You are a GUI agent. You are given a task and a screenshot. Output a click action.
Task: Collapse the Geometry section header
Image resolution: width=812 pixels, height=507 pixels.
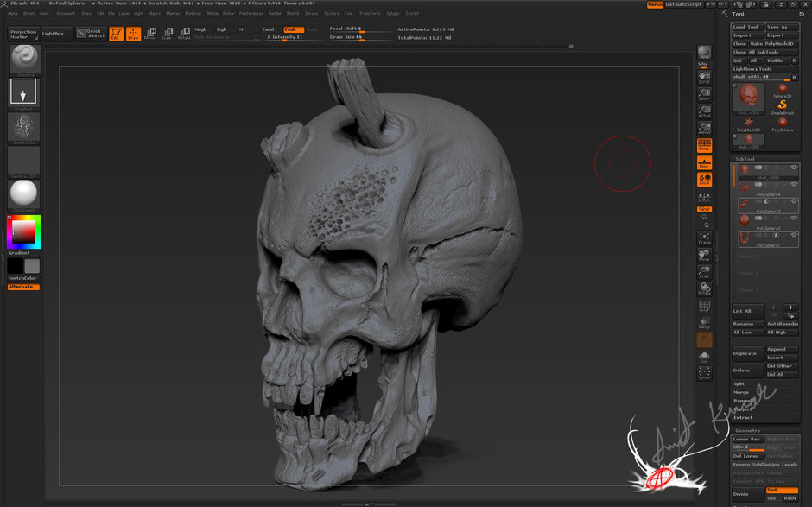[748, 430]
